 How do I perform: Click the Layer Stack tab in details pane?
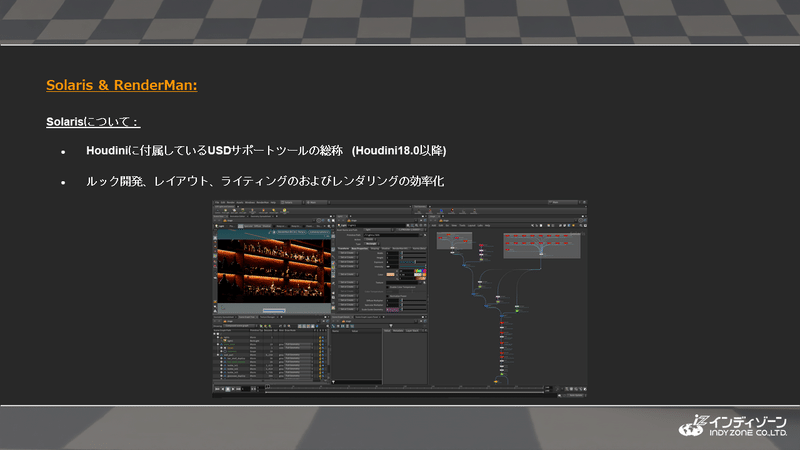(412, 331)
